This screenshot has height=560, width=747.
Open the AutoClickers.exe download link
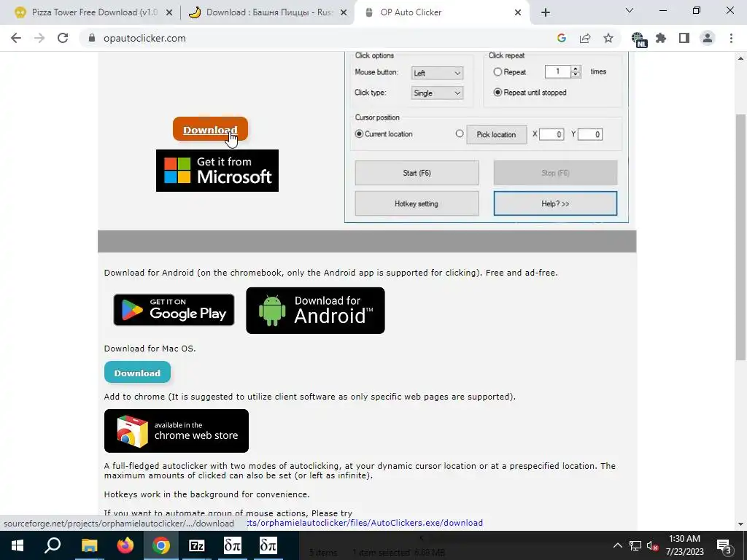[365, 523]
